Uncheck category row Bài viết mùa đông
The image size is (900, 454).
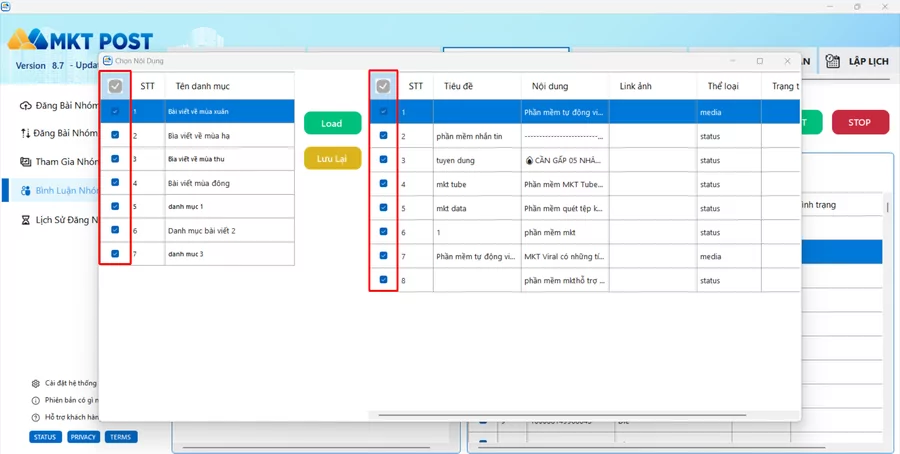tap(115, 182)
